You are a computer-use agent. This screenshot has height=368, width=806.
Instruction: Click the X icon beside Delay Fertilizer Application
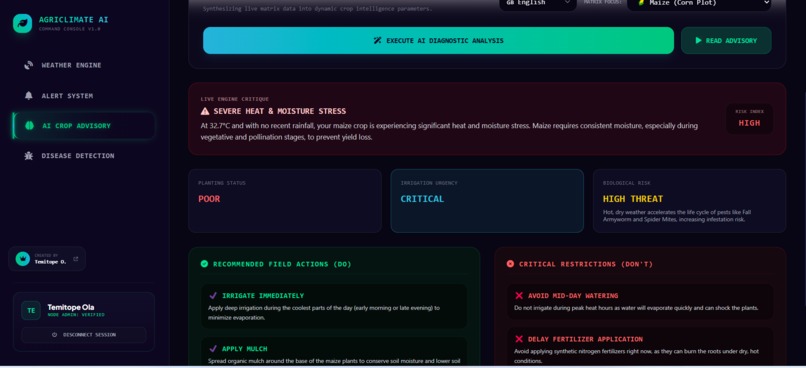tap(519, 339)
